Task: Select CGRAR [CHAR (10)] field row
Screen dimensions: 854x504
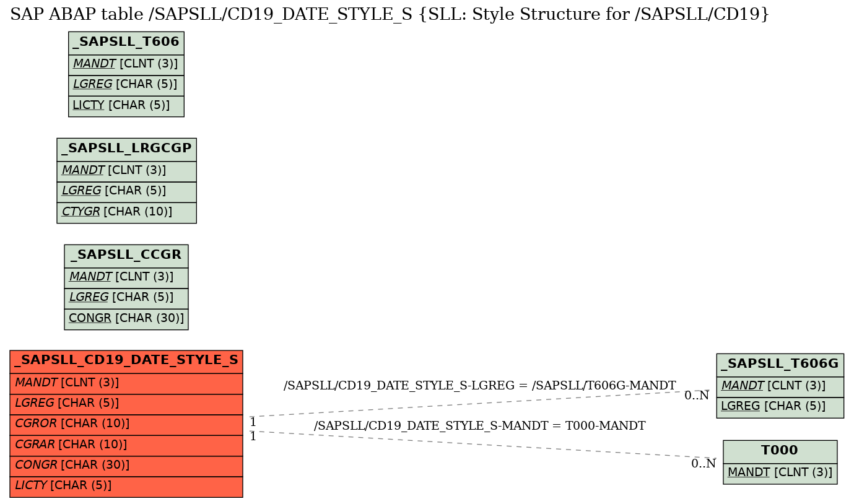Action: click(126, 445)
